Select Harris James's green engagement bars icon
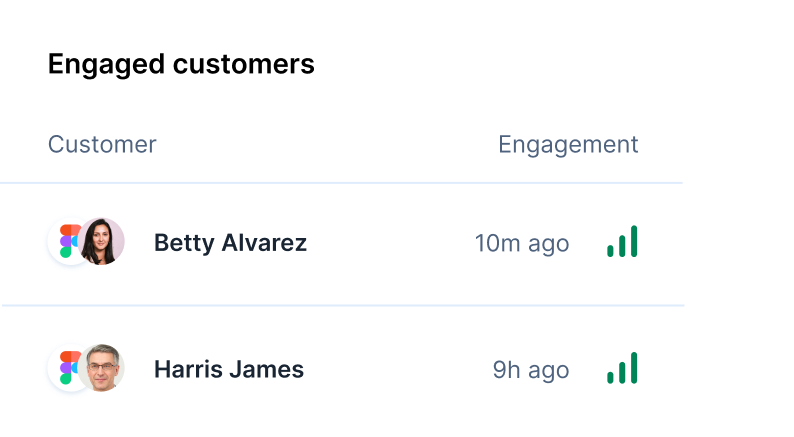 click(622, 368)
